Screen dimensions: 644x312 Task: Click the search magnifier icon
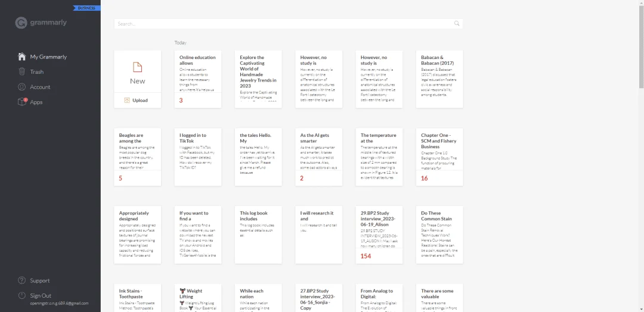tap(457, 24)
